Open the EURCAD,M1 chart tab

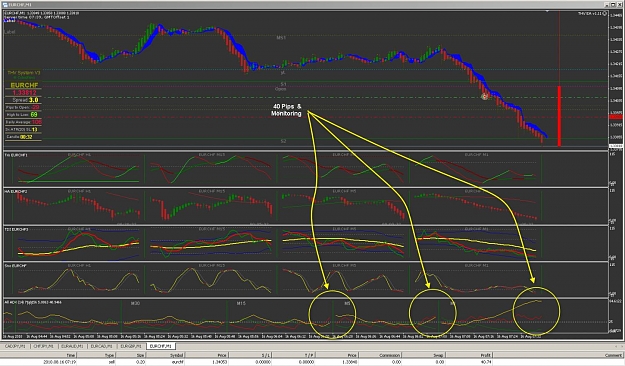pos(102,346)
